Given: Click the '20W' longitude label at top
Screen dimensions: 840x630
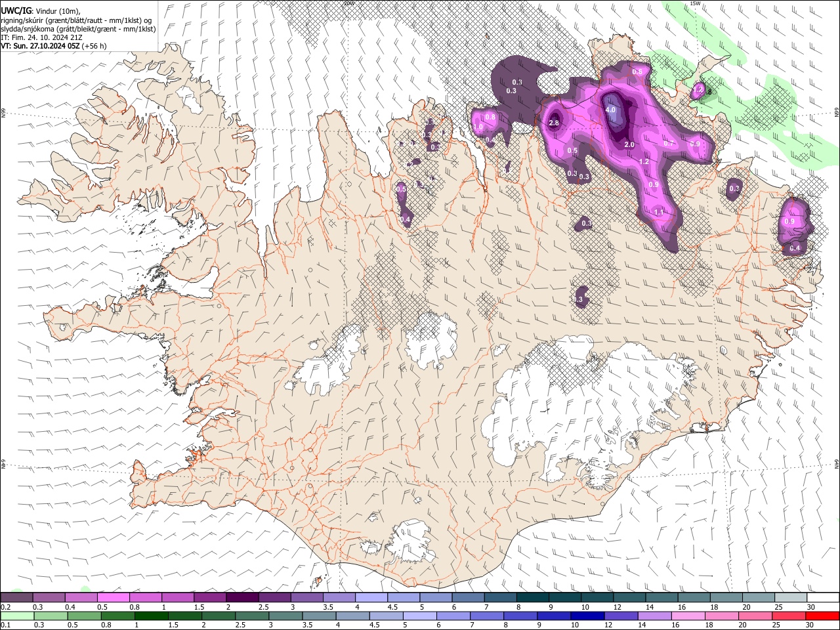Looking at the screenshot, I should pos(349,3).
